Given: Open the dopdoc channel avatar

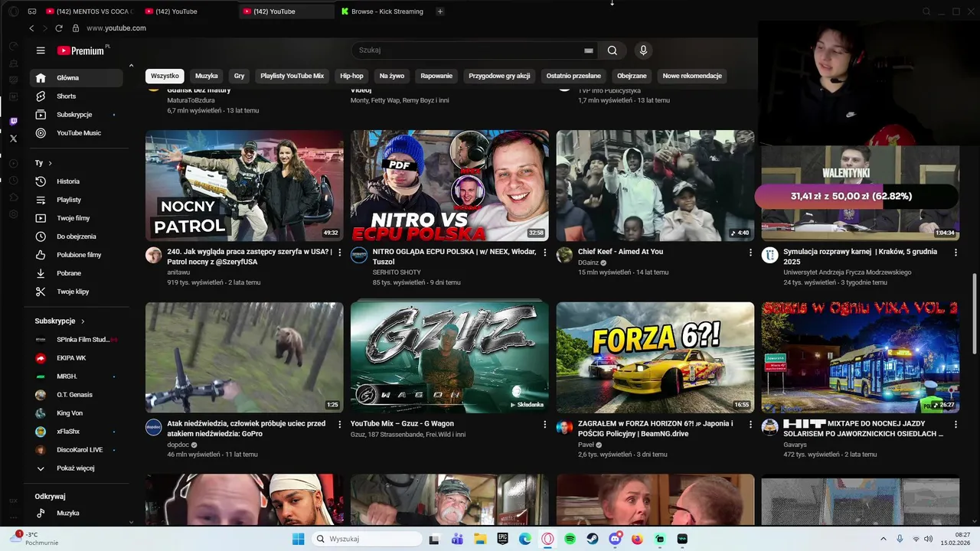Looking at the screenshot, I should 154,428.
